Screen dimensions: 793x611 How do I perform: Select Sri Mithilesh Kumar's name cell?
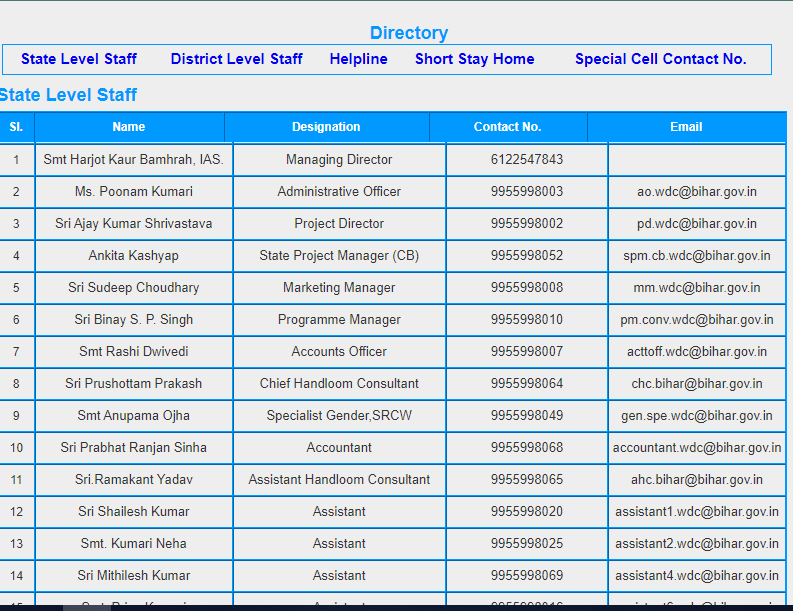point(133,576)
